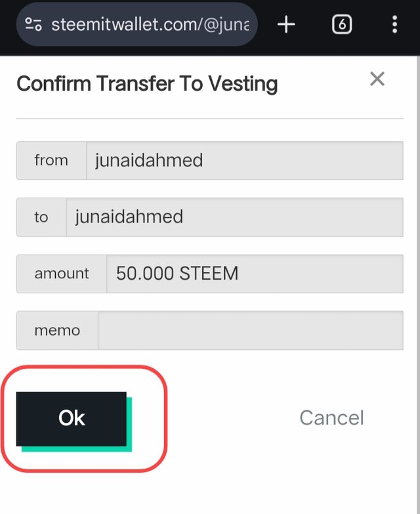Click the 'amount' label box
Viewport: 420px width, 514px height.
pyautogui.click(x=62, y=274)
